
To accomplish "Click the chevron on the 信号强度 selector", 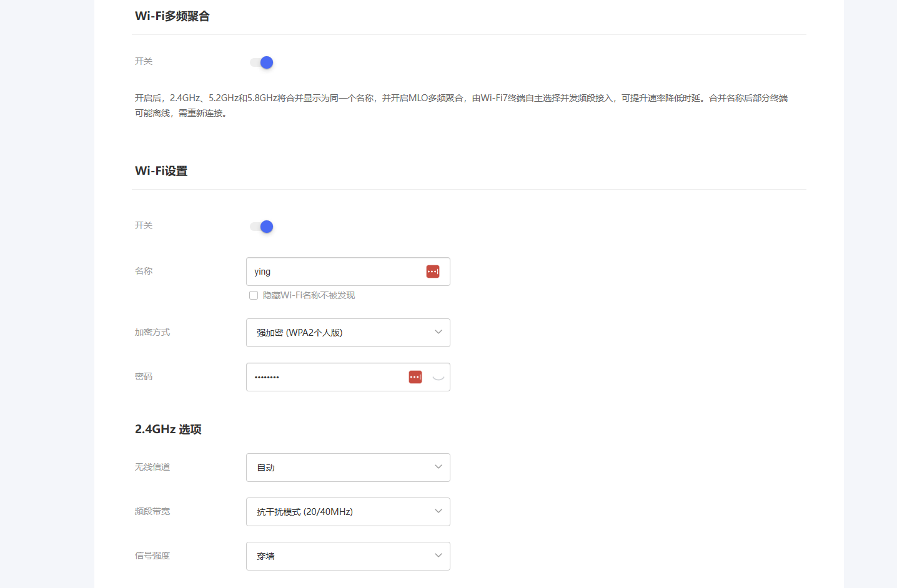I will (x=438, y=556).
